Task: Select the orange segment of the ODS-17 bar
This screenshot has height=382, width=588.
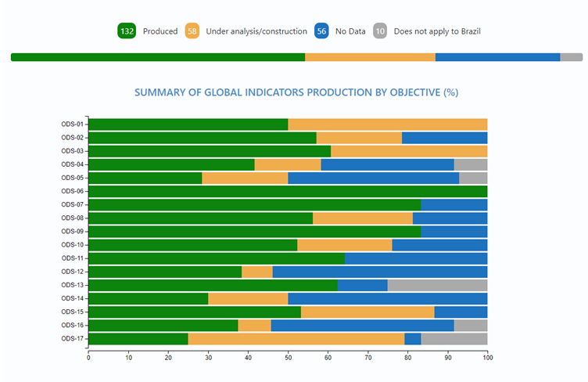Action: pyautogui.click(x=296, y=339)
